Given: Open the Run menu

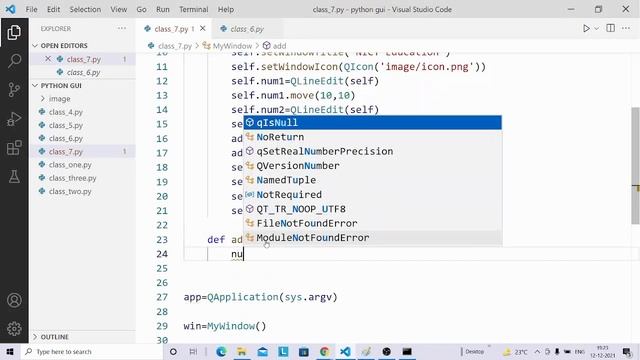Looking at the screenshot, I should (163, 9).
